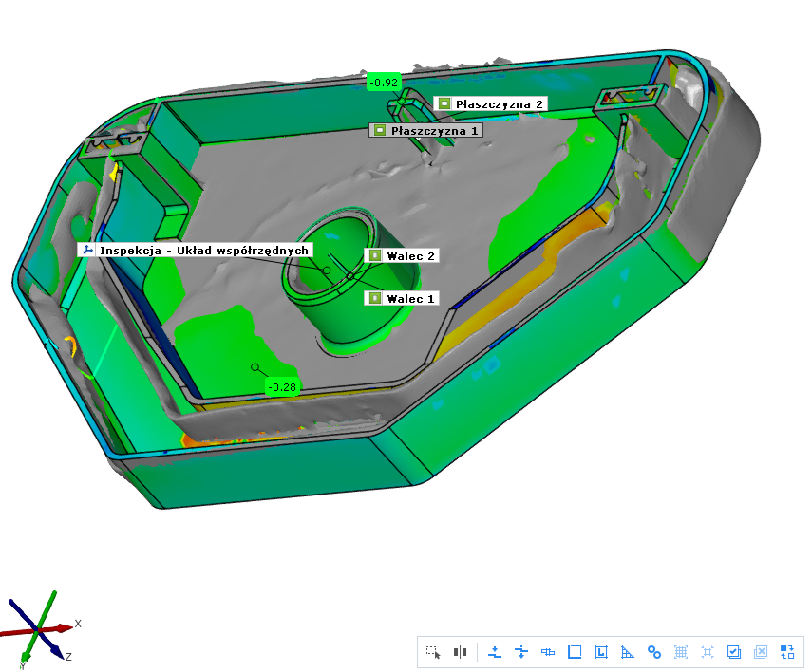The width and height of the screenshot is (812, 672).
Task: Click the fit-to-frame brackets icon
Action: (x=707, y=652)
